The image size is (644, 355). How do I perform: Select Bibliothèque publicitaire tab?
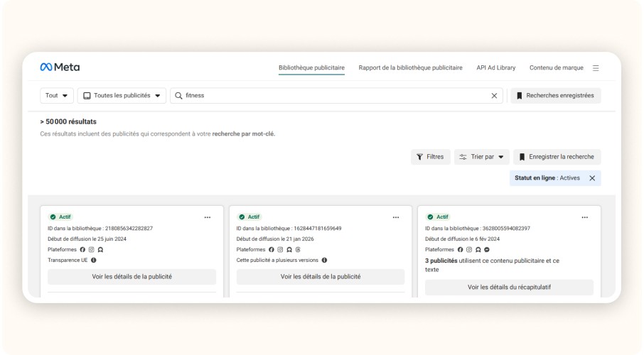click(x=311, y=67)
